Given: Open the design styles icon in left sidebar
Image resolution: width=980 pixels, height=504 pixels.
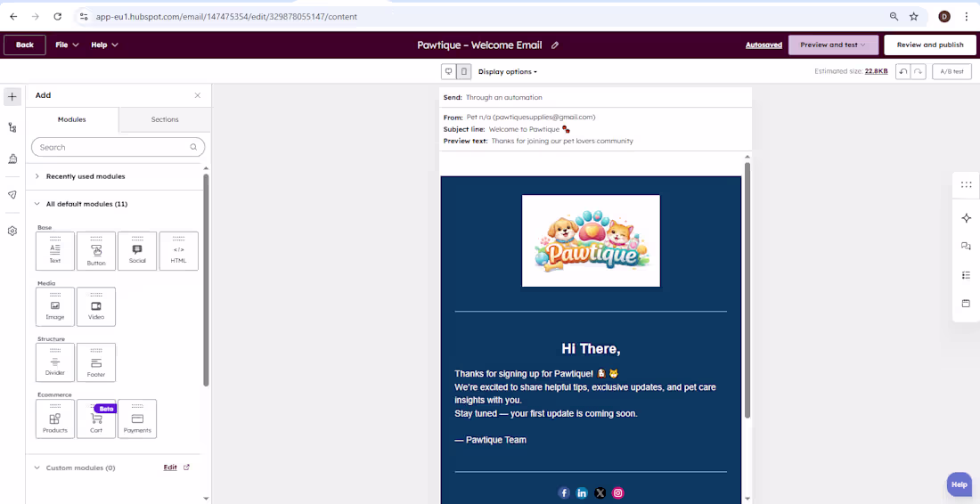Looking at the screenshot, I should pos(12,159).
